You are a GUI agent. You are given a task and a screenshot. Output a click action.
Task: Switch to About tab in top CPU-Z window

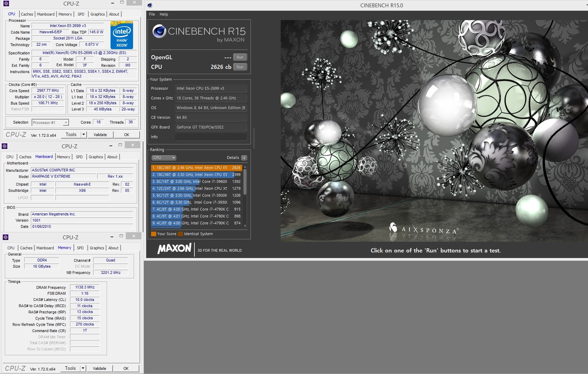(114, 14)
